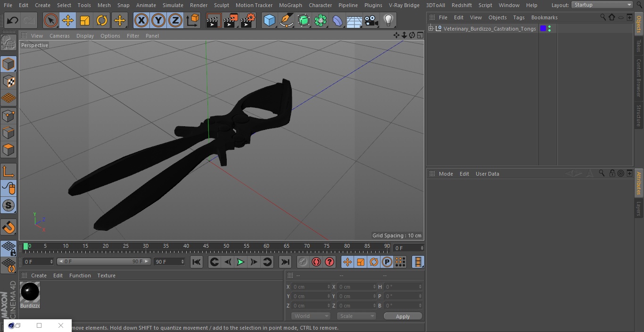The height and width of the screenshot is (332, 644).
Task: Render to Picture Viewer
Action: pos(231,20)
